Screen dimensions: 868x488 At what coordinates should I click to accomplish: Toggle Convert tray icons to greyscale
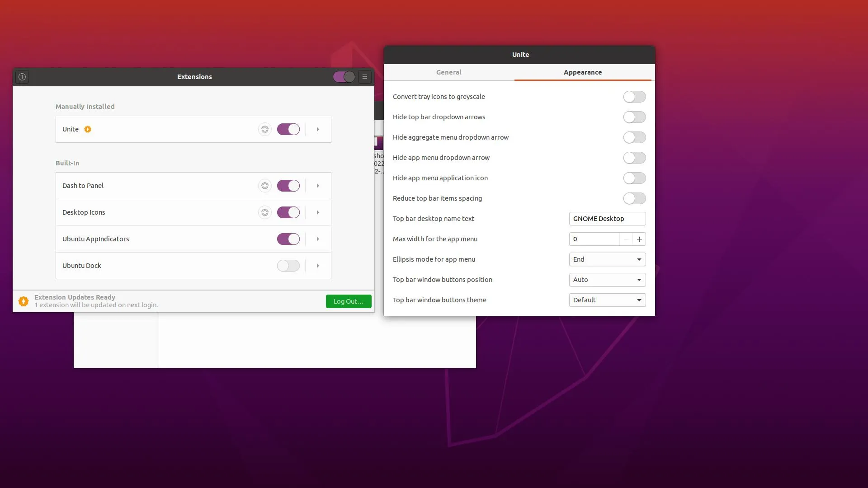point(634,97)
